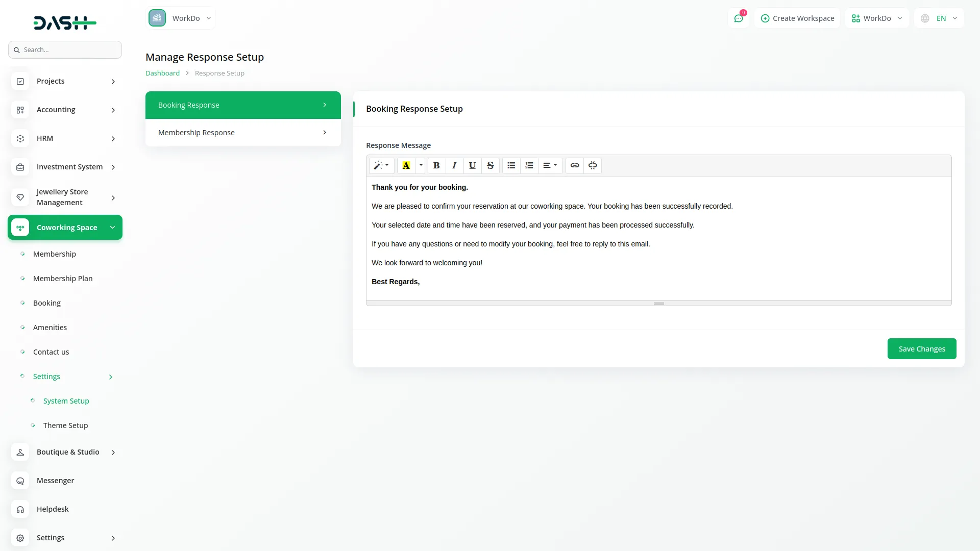Apply italic formatting
Image resolution: width=980 pixels, height=551 pixels.
pos(454,165)
